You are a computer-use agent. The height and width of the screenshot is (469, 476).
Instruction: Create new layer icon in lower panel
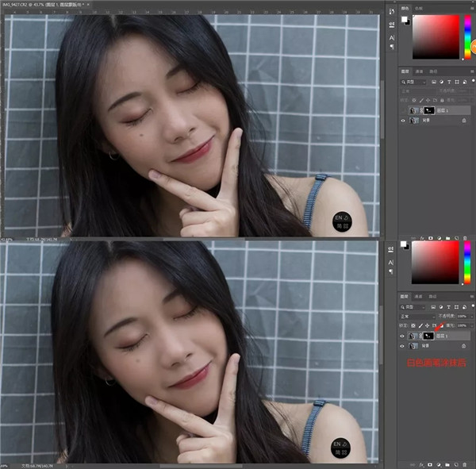(456, 465)
